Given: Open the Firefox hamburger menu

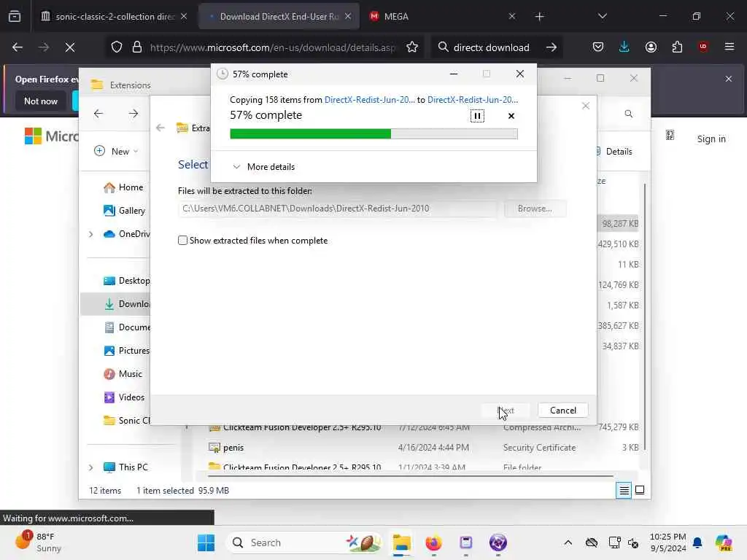Looking at the screenshot, I should pyautogui.click(x=729, y=47).
